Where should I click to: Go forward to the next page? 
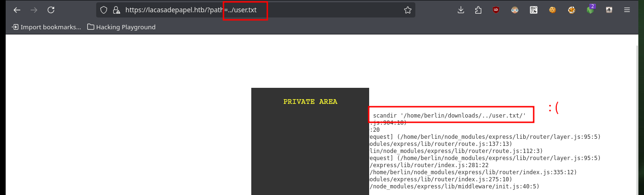pyautogui.click(x=33, y=10)
